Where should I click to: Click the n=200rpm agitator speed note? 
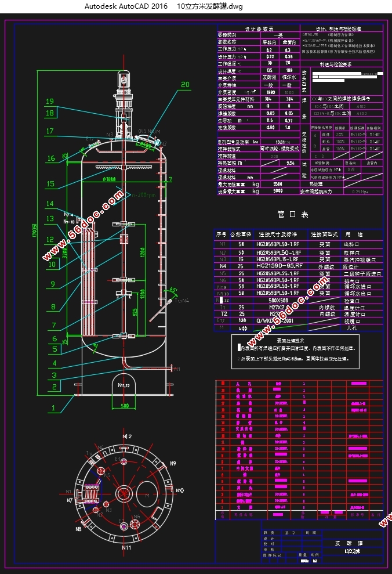(x=143, y=195)
